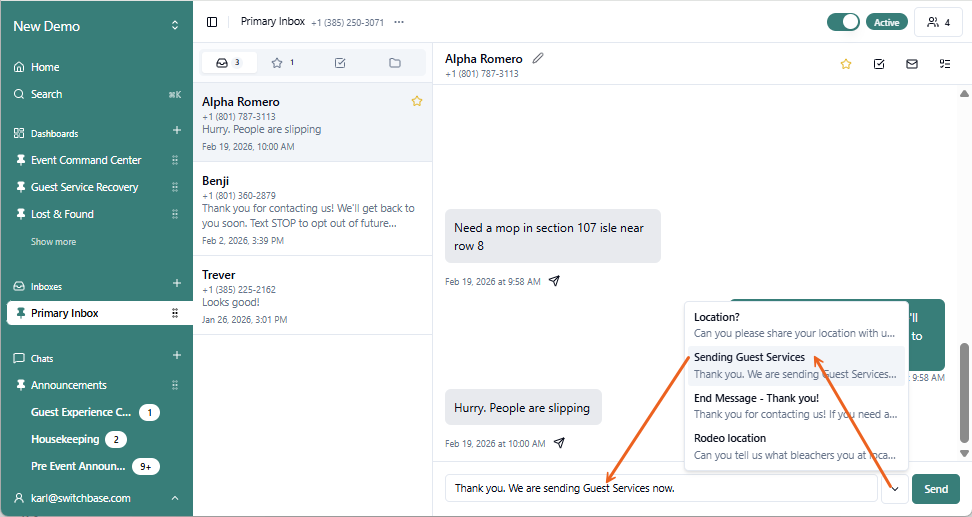The image size is (972, 517).
Task: Expand the New Demo workspace switcher
Action: coord(175,26)
